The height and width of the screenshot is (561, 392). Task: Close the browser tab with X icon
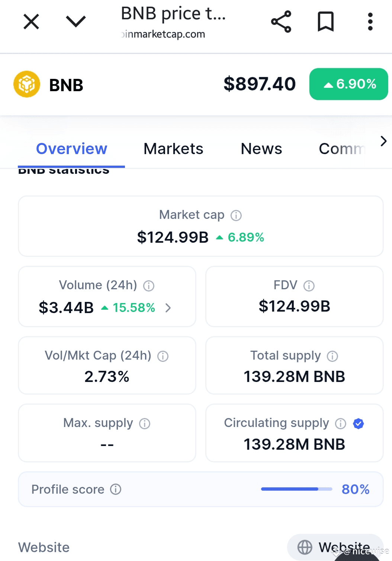(x=31, y=22)
